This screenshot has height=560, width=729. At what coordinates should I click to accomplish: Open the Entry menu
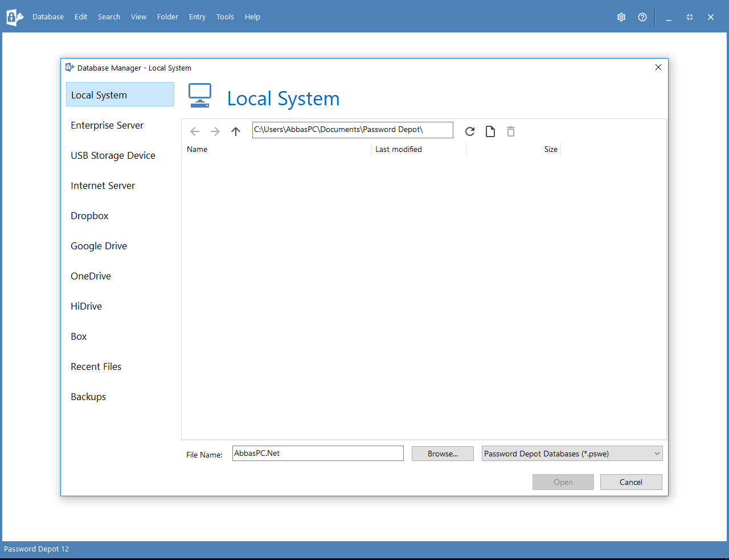tap(197, 17)
